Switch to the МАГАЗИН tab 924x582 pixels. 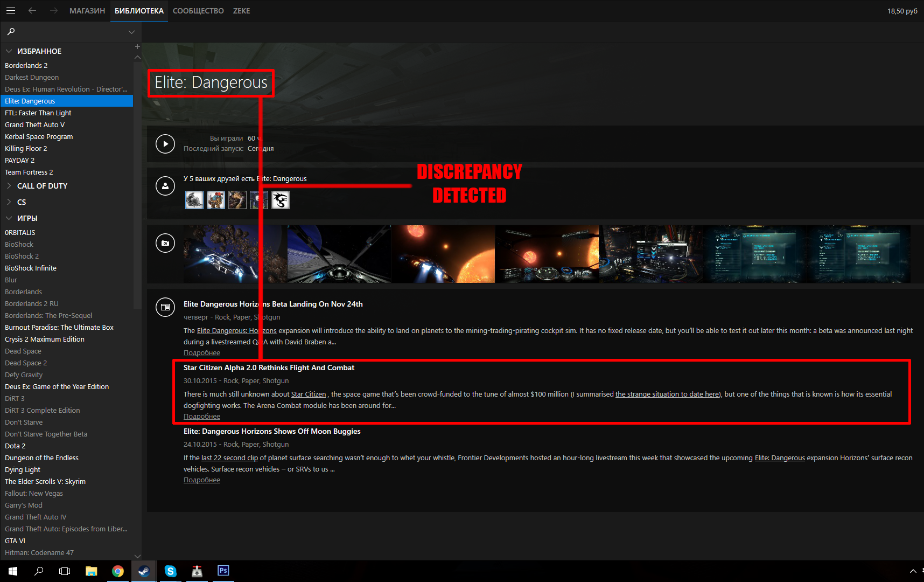click(x=87, y=11)
